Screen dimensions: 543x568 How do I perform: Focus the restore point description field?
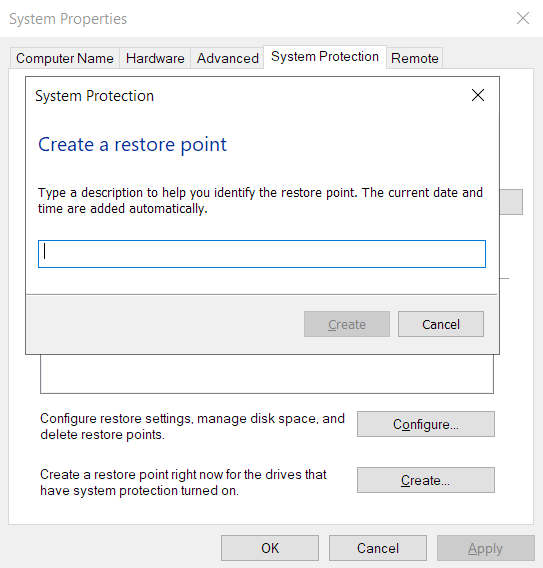point(262,254)
